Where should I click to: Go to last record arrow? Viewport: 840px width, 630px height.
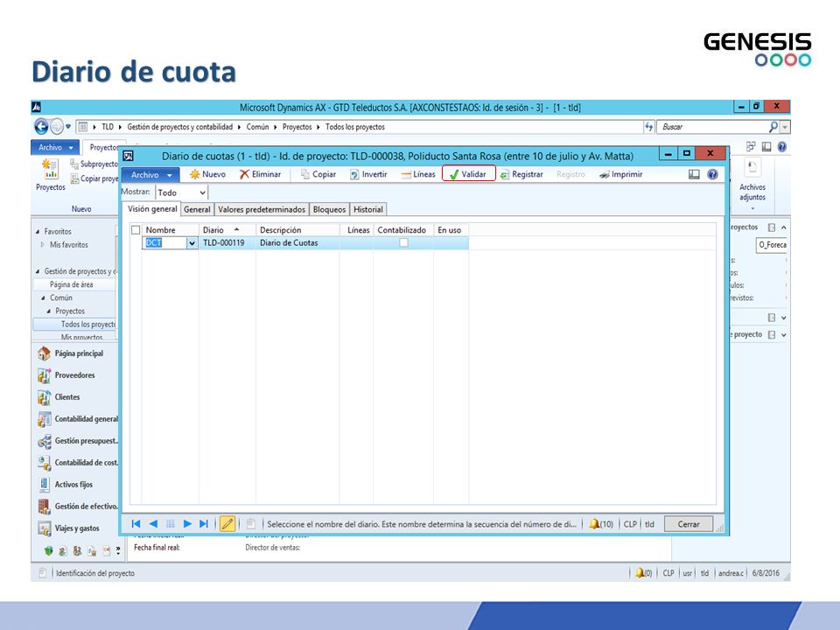pyautogui.click(x=204, y=524)
